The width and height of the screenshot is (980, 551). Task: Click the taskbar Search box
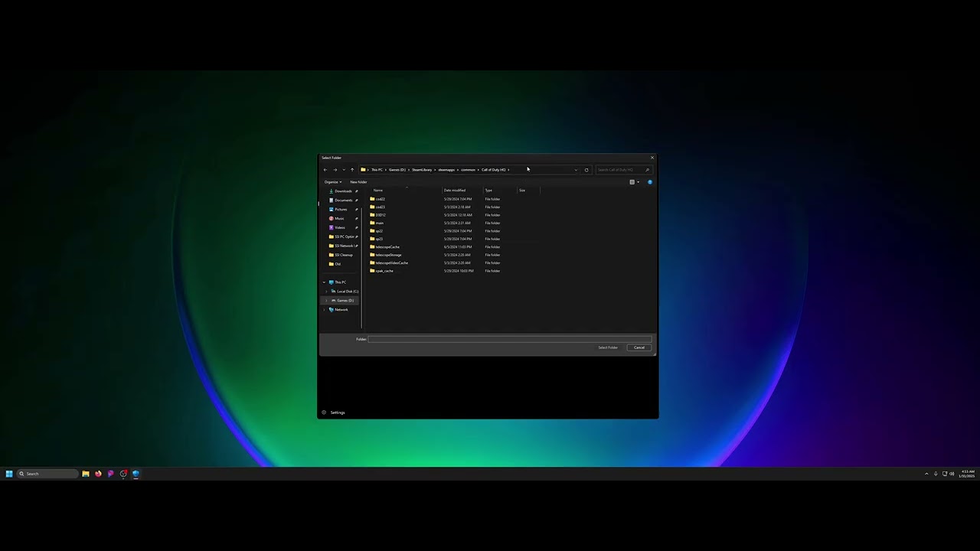[47, 474]
